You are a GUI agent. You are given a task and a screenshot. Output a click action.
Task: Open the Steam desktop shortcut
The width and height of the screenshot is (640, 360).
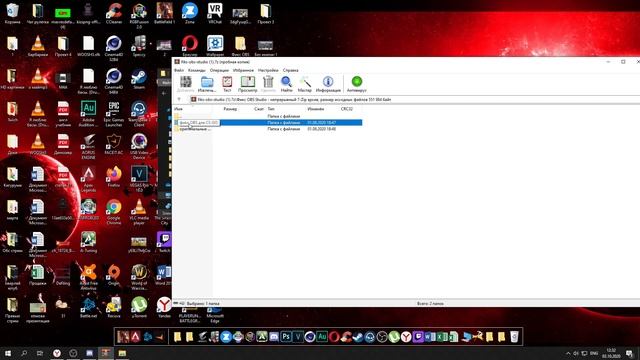click(x=139, y=79)
